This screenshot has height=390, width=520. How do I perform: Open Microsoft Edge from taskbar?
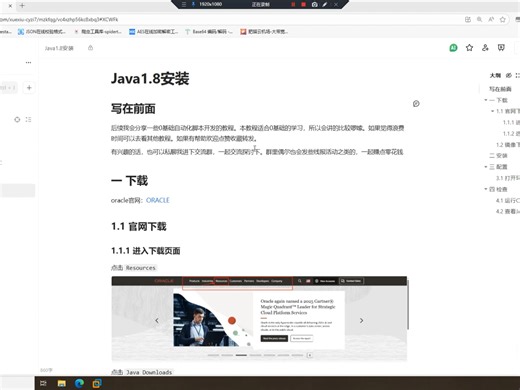coord(79,383)
